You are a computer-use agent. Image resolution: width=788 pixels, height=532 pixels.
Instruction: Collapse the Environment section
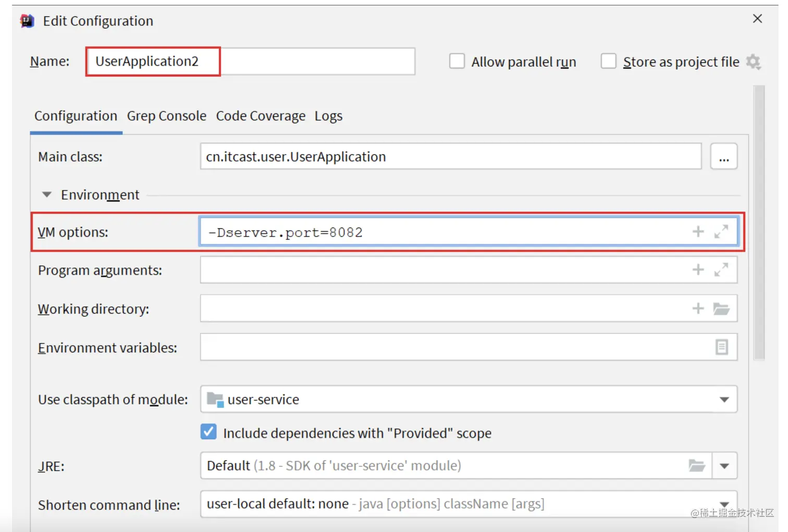(x=47, y=195)
